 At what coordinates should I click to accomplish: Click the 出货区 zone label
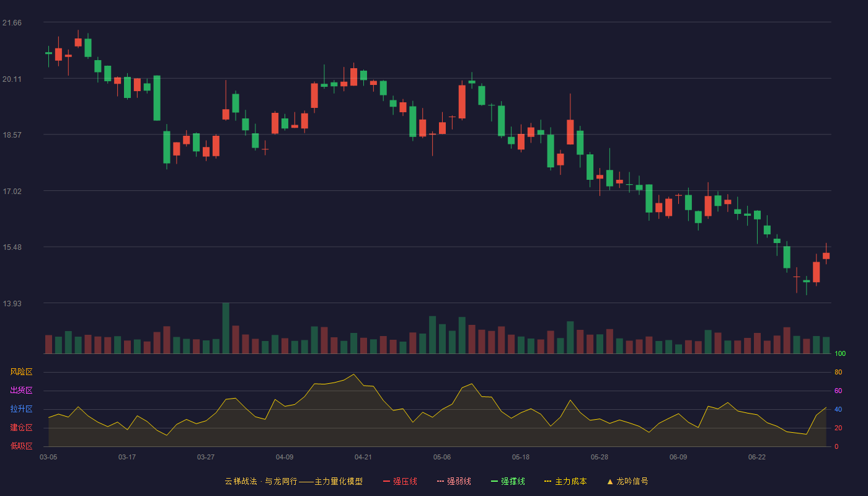pos(21,391)
